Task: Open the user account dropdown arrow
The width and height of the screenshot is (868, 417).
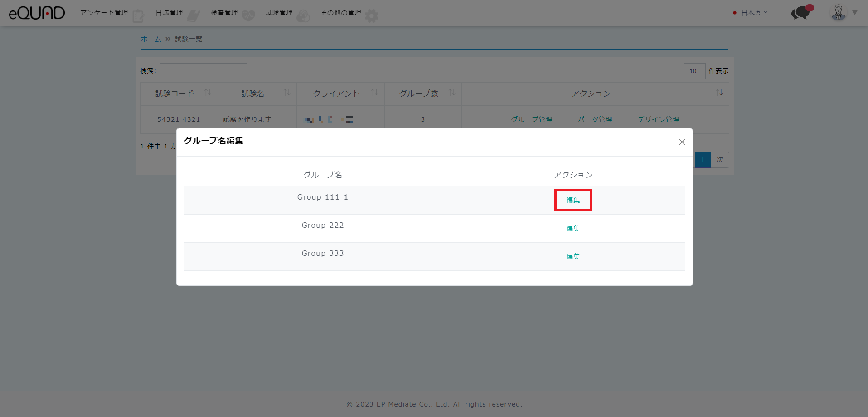Action: click(855, 13)
